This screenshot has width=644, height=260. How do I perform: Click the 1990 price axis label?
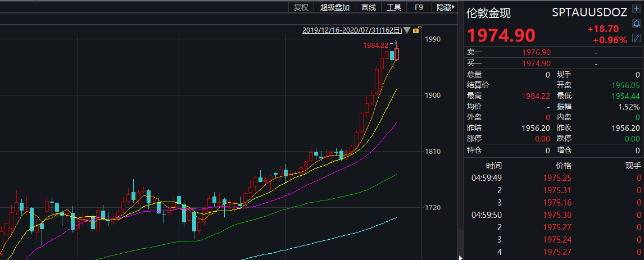tap(433, 39)
